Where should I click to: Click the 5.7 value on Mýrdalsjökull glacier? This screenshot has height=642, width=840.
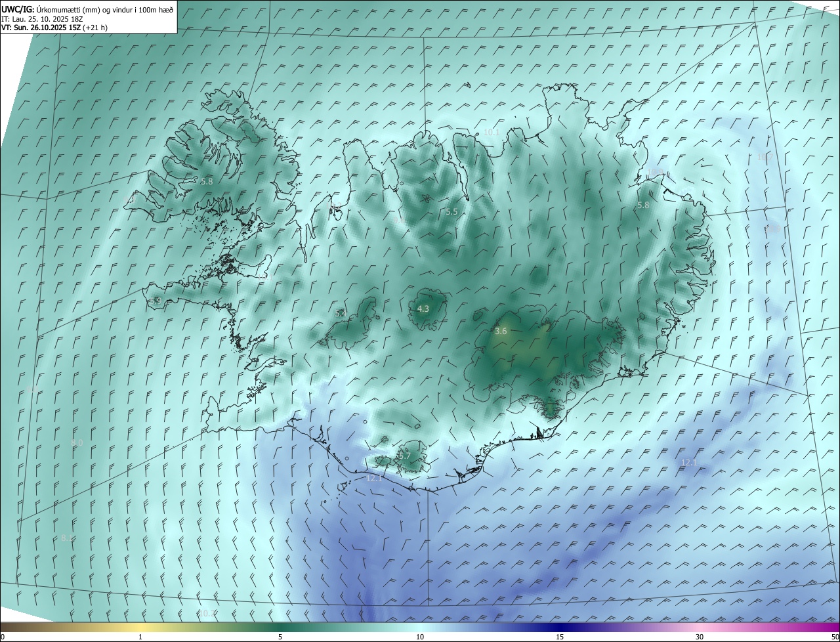point(404,456)
